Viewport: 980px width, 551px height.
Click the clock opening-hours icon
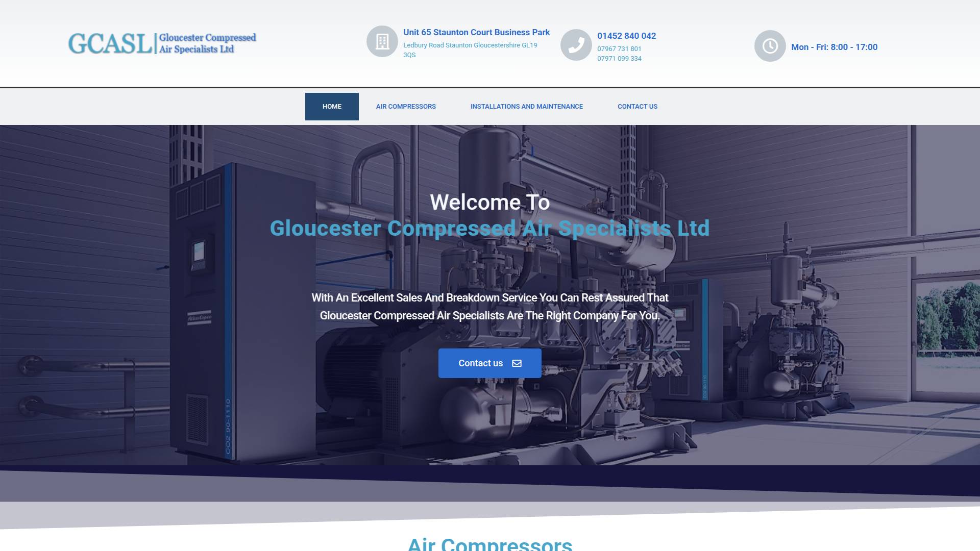[x=770, y=46]
